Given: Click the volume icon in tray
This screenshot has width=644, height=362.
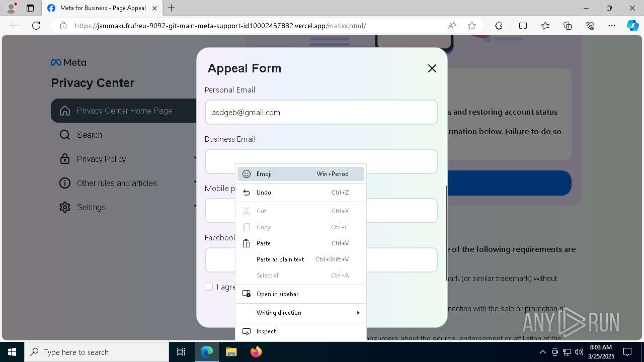Looking at the screenshot, I should [579, 352].
